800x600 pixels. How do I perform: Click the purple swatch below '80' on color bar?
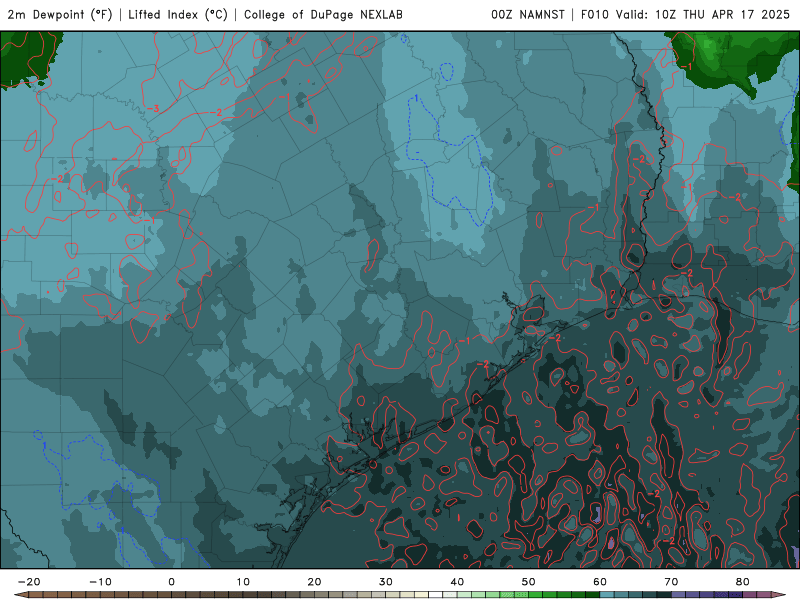[x=750, y=595]
